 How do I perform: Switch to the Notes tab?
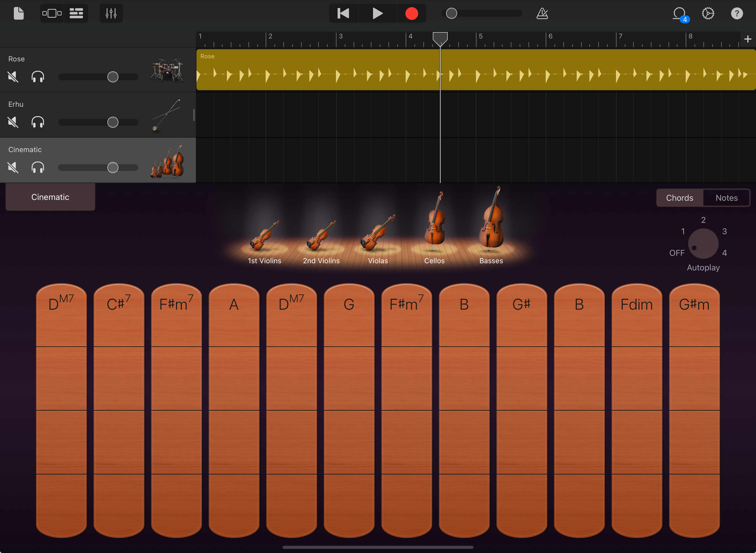click(x=726, y=198)
